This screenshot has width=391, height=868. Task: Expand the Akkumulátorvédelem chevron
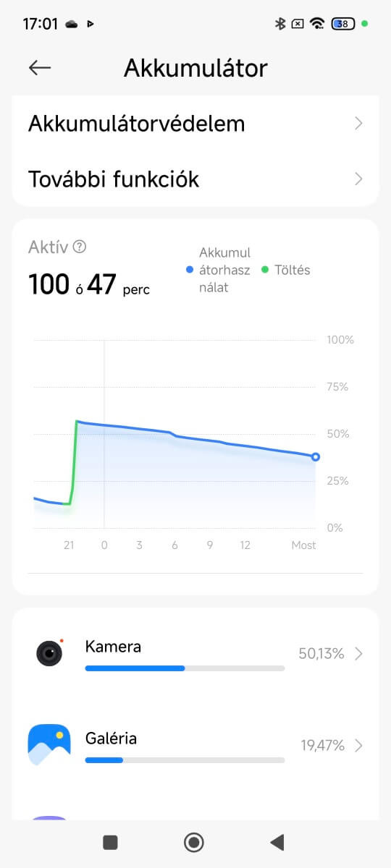tap(358, 124)
